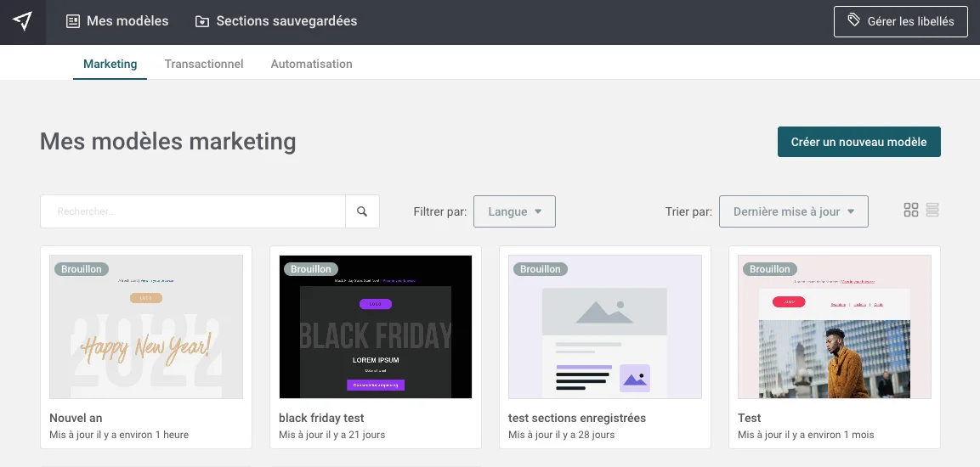The width and height of the screenshot is (980, 467).
Task: Open the Test template thumbnail
Action: (835, 327)
